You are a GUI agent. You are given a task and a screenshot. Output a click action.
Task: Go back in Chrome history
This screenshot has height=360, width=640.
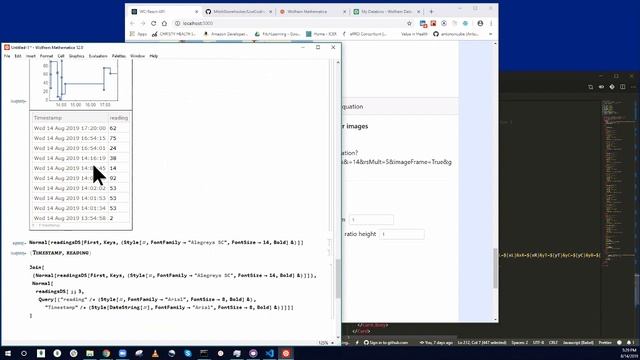coord(132,23)
